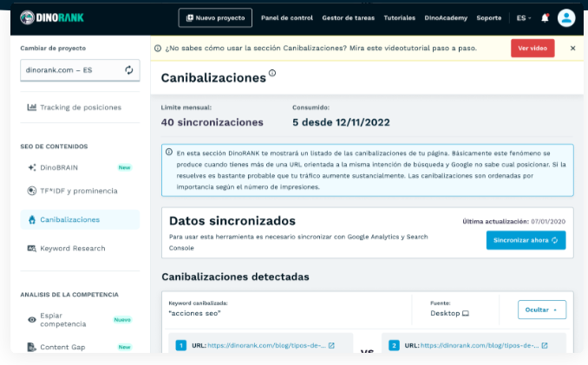Click the Nuevo badge next to Espiar competencia
The height and width of the screenshot is (365, 588).
(x=122, y=320)
